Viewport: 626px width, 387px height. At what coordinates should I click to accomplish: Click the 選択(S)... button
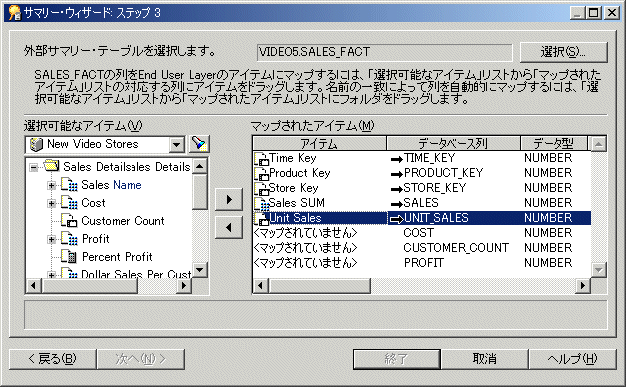563,52
